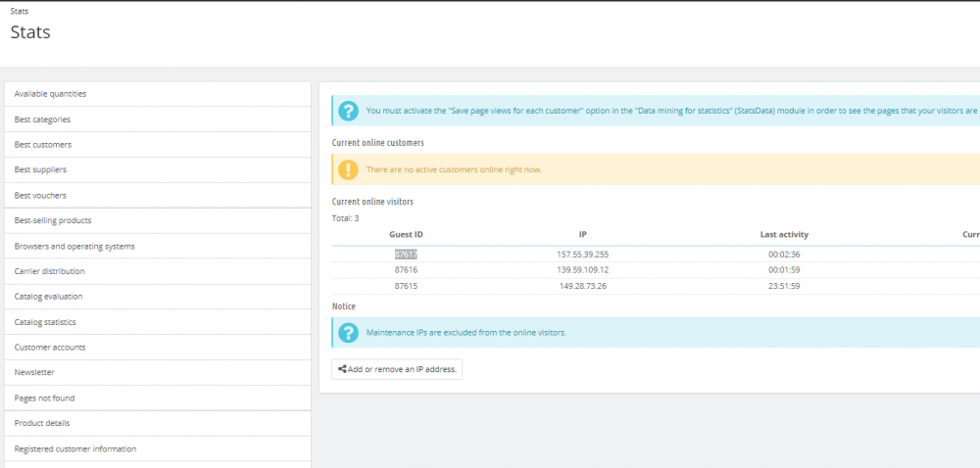Open the Available quantities stats module
This screenshot has width=980, height=468.
(x=158, y=94)
